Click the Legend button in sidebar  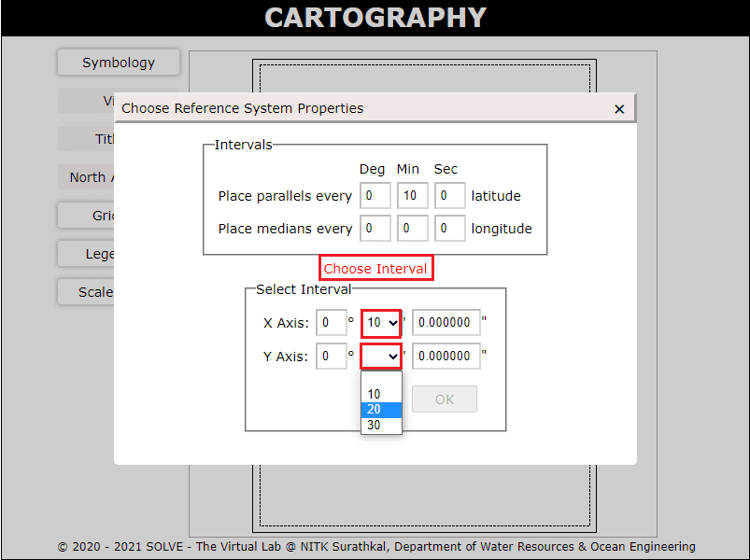(x=86, y=254)
